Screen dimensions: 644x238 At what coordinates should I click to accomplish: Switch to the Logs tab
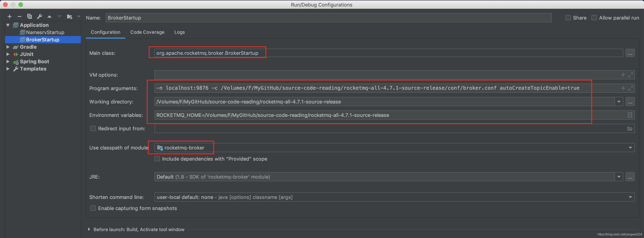pos(179,32)
